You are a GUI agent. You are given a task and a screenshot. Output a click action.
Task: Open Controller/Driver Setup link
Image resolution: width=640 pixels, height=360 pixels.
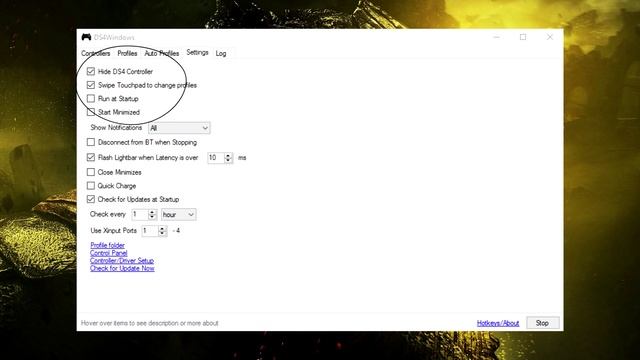click(122, 261)
